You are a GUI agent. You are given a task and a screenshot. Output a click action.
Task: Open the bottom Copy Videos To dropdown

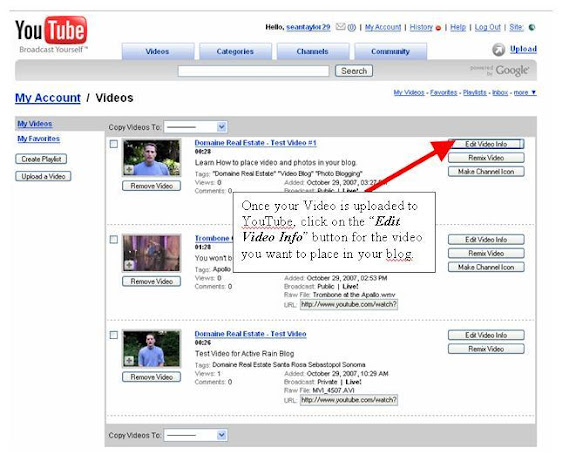tap(196, 435)
